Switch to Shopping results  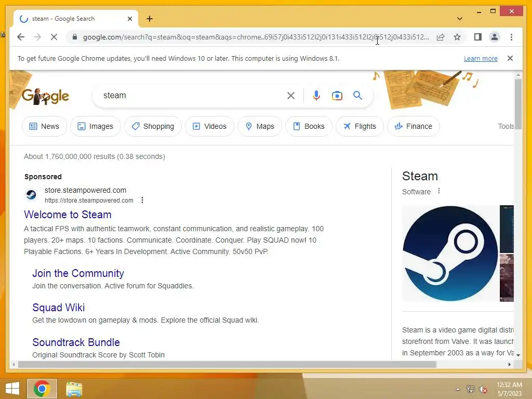click(153, 126)
